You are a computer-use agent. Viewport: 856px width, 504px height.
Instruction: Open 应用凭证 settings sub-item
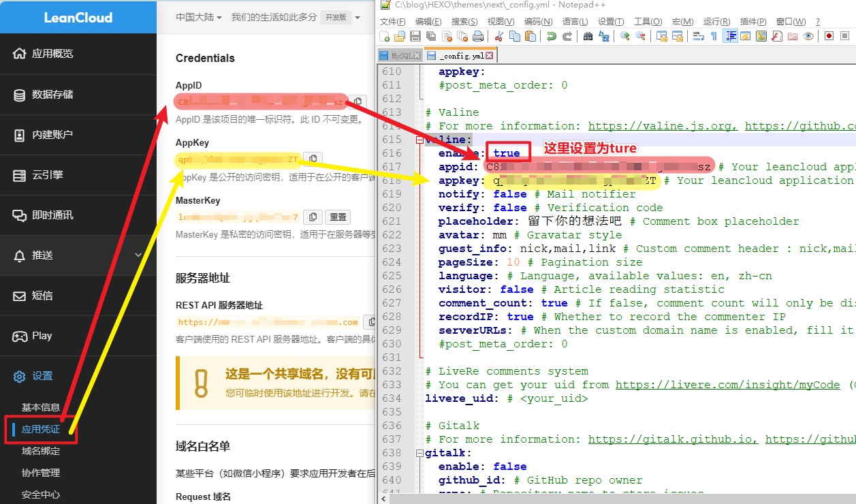(41, 430)
